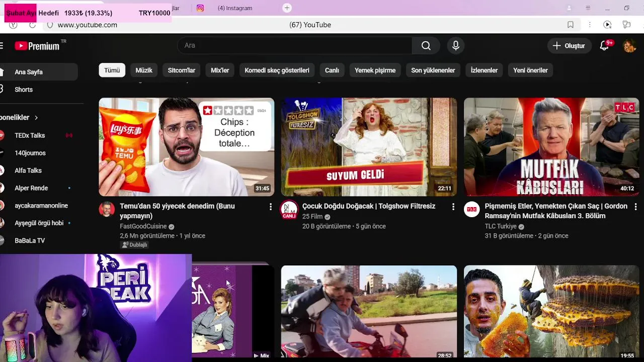Click the search magnifier button

(x=426, y=46)
